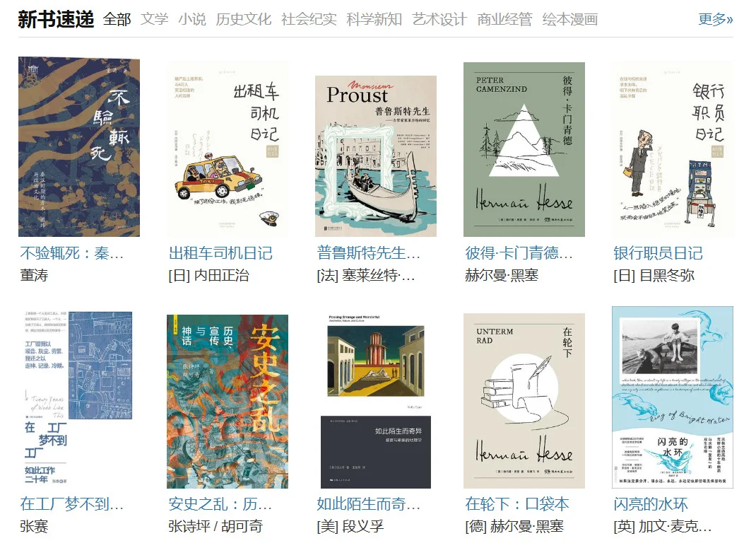Switch to the 历史文化 tab

point(244,19)
